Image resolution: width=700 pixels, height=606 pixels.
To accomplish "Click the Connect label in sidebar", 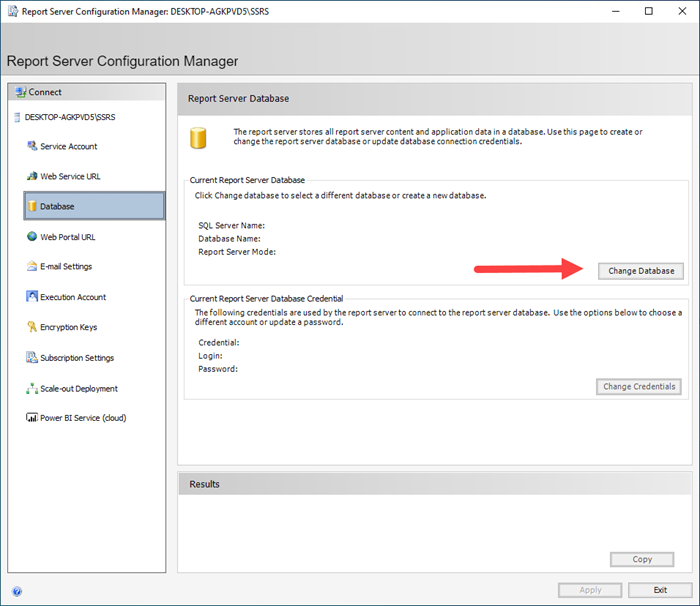I will point(45,92).
